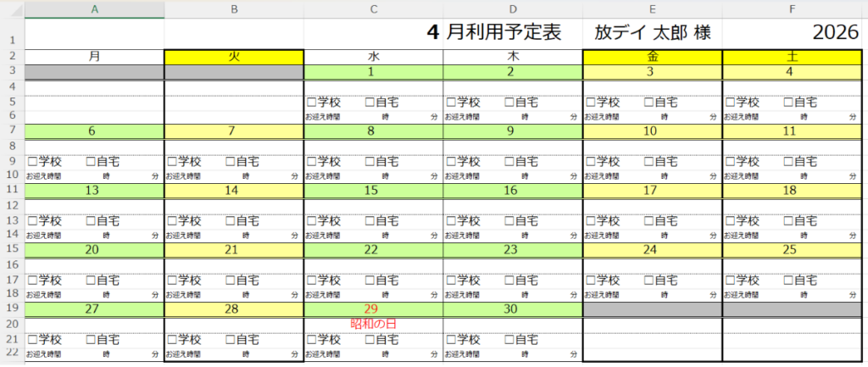Click the 2026 year cell
This screenshot has width=868, height=367.
(793, 34)
